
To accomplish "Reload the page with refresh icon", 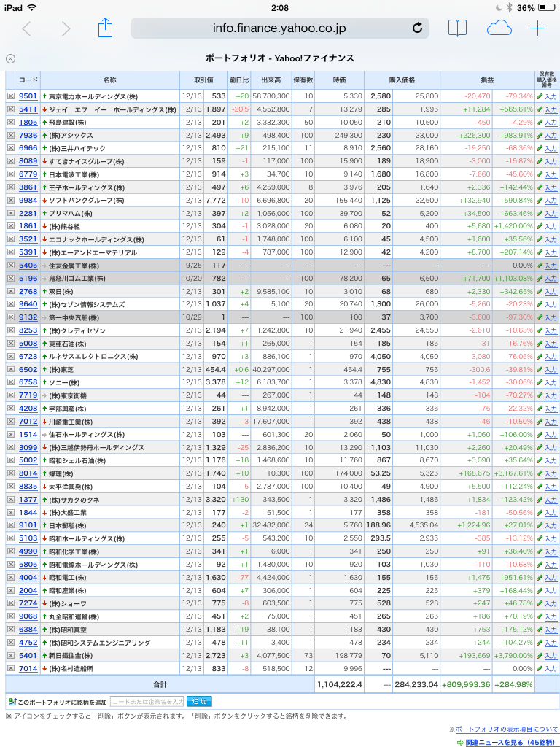I will [417, 28].
